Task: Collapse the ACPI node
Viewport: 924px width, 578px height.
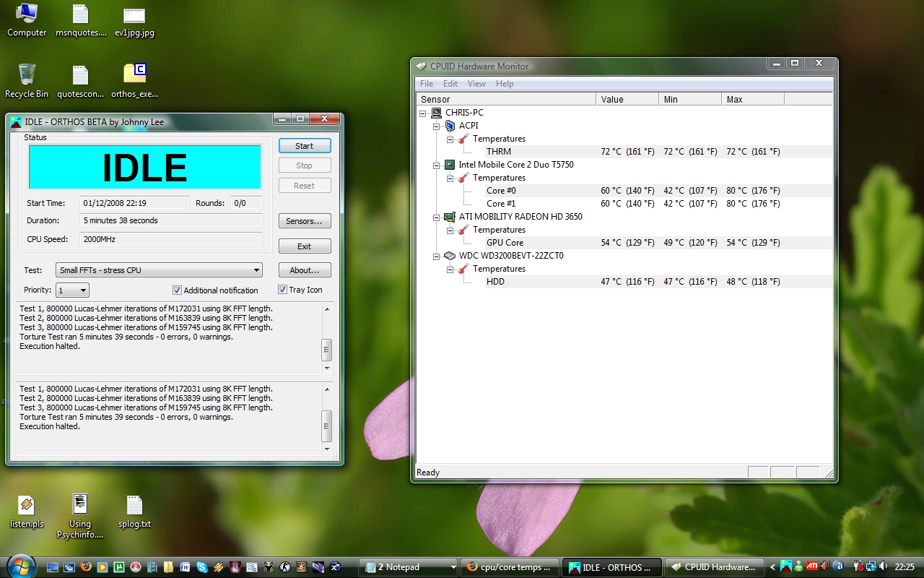Action: [x=437, y=126]
